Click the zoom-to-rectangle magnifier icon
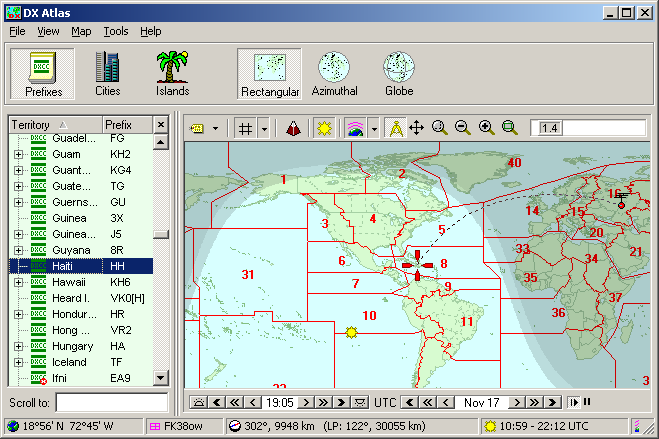 coord(509,128)
